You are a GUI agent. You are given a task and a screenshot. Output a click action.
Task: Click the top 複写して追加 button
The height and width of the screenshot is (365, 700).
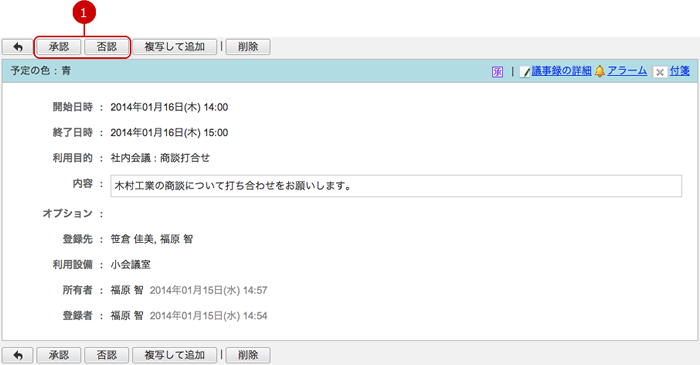[175, 47]
